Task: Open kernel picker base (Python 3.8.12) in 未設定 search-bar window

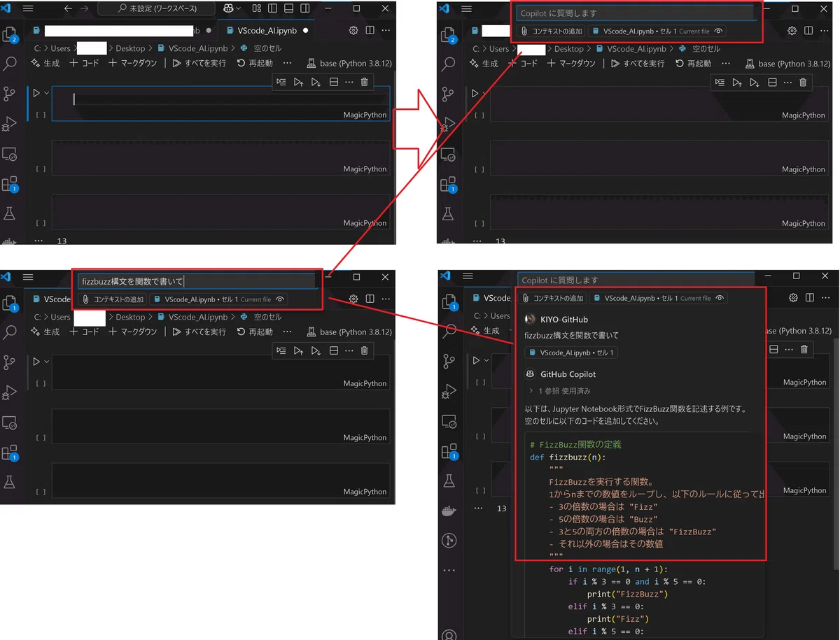Action: click(349, 64)
